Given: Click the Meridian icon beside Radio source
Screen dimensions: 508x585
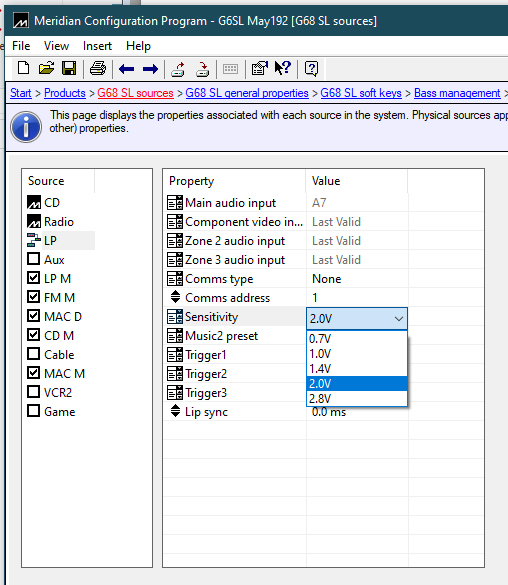Looking at the screenshot, I should coord(34,222).
